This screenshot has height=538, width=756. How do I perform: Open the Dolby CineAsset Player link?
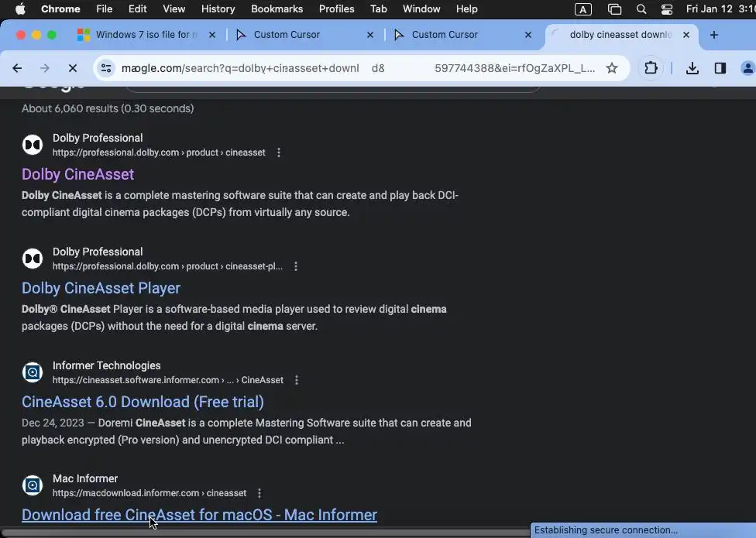click(101, 288)
